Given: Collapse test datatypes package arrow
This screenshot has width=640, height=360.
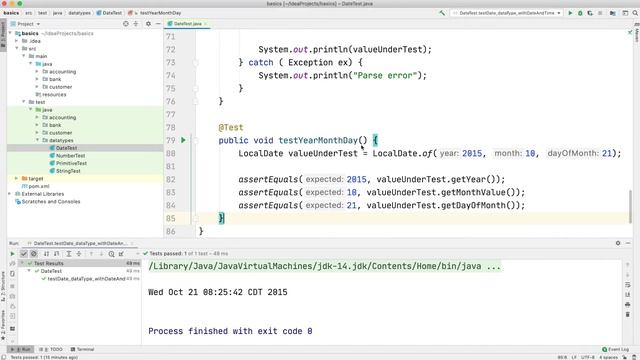Looking at the screenshot, I should tap(37, 140).
